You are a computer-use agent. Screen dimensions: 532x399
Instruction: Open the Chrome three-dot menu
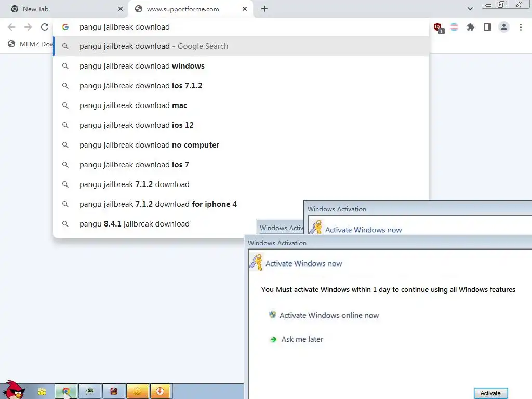coord(521,27)
